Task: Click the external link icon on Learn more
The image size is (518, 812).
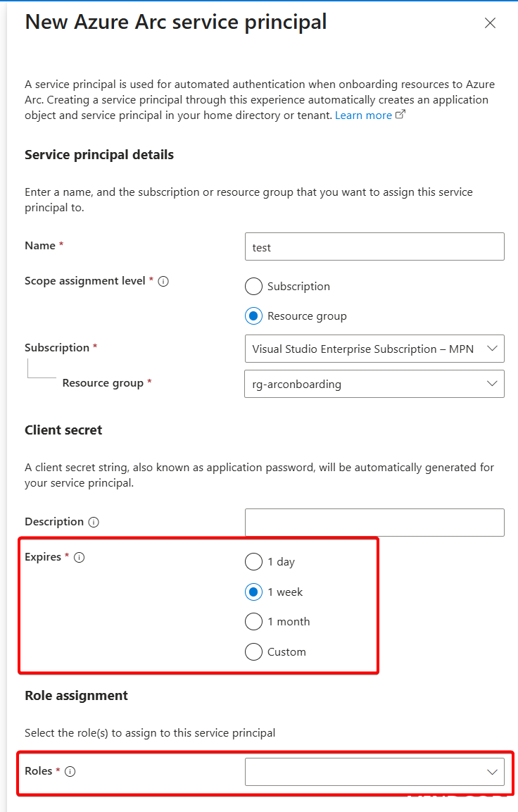Action: [399, 113]
